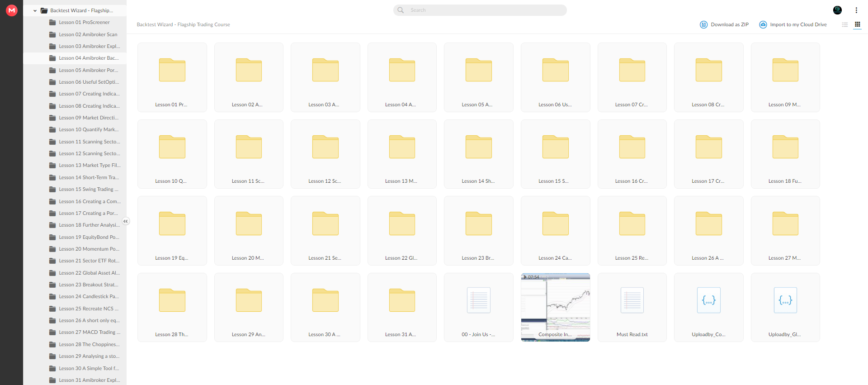The width and height of the screenshot is (868, 385).
Task: Click the search magnifier icon
Action: [401, 10]
